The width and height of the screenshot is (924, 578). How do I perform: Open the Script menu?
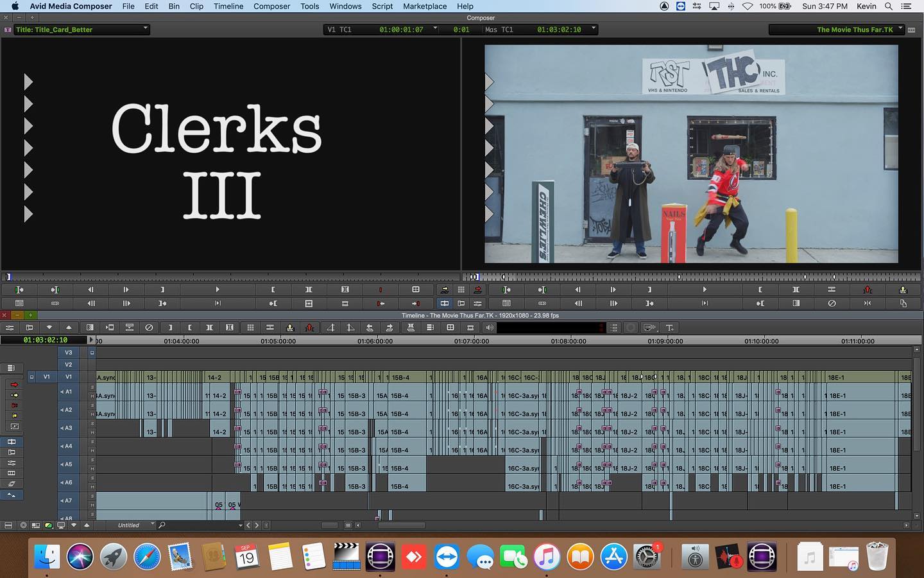pos(382,6)
